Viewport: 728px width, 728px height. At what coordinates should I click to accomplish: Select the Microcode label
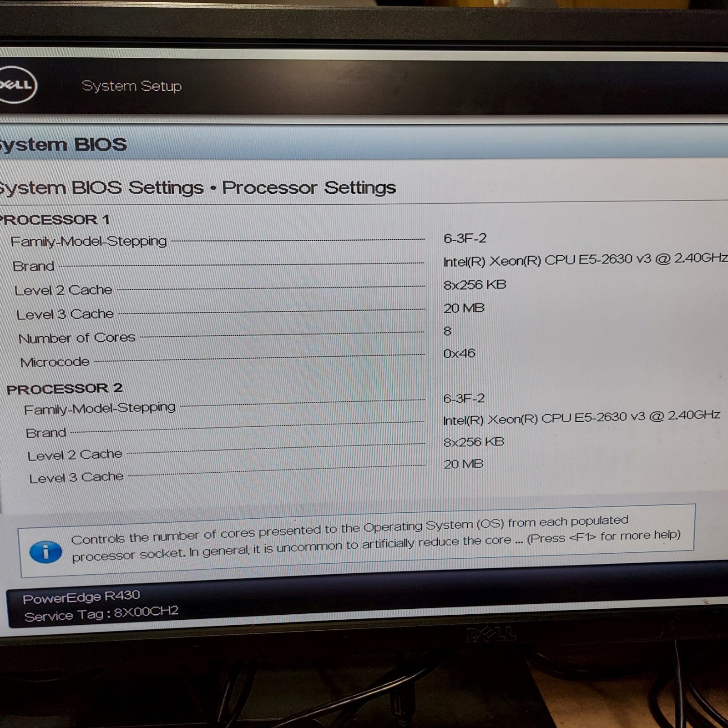(55, 362)
